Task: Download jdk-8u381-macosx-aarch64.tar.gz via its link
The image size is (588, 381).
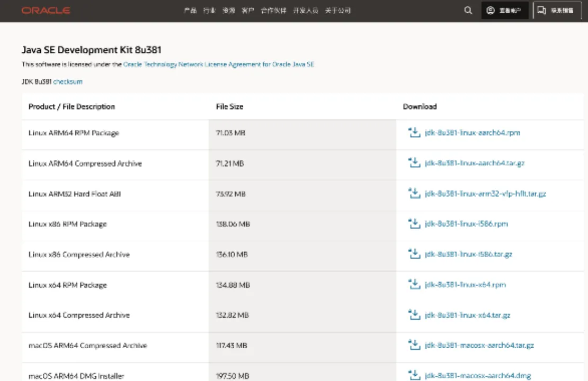Action: 479,346
